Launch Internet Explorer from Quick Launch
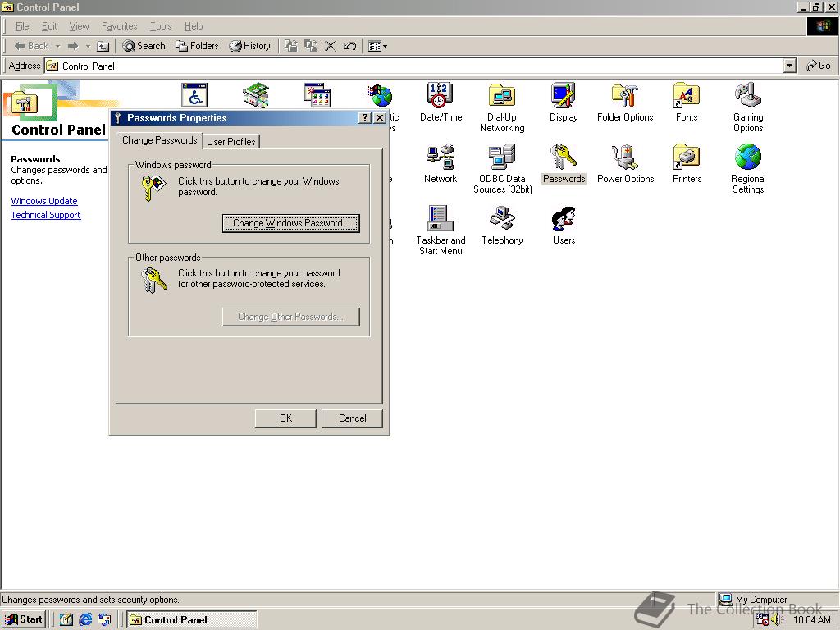The height and width of the screenshot is (630, 840). pos(85,620)
